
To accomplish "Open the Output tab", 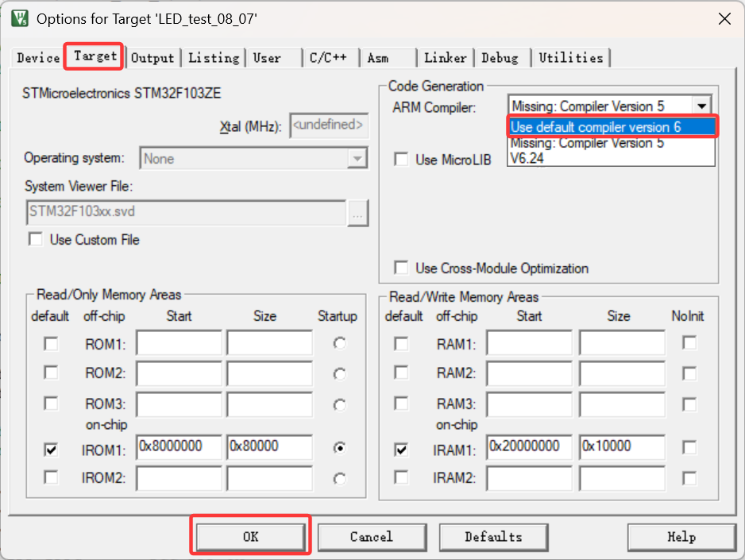I will click(152, 58).
